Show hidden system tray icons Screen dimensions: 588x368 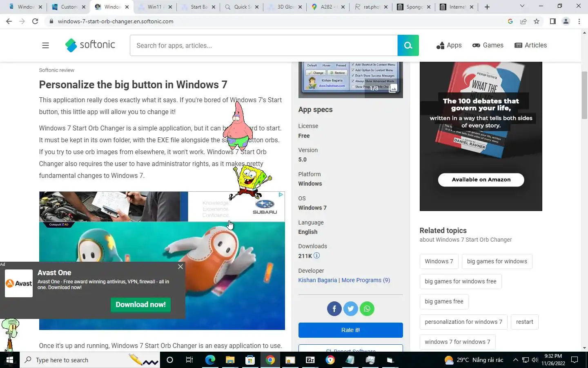click(515, 360)
